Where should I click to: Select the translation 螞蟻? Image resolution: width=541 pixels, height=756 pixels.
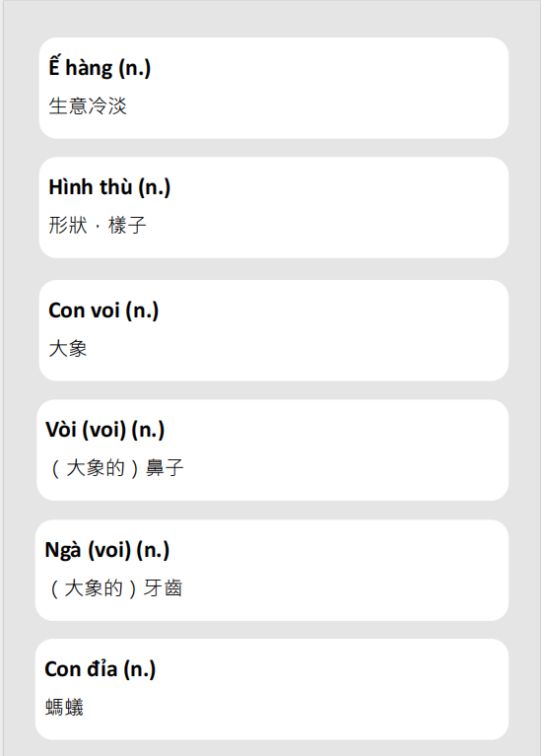pyautogui.click(x=64, y=708)
